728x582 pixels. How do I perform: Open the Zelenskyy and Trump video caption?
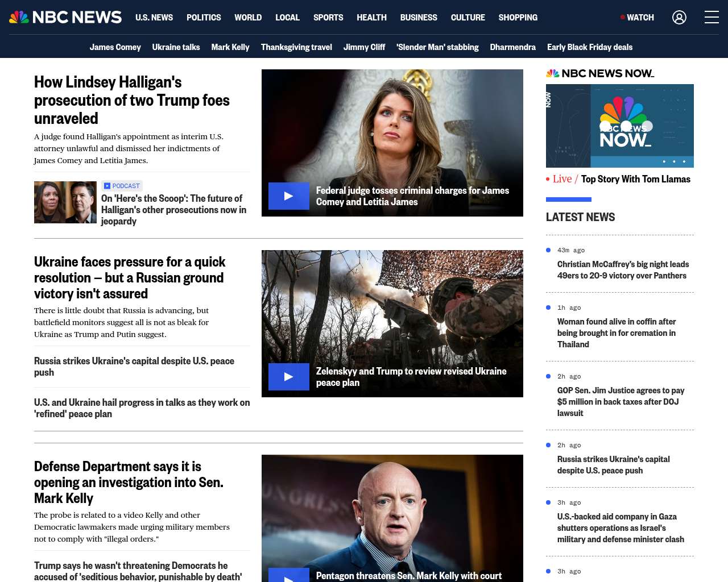click(411, 377)
